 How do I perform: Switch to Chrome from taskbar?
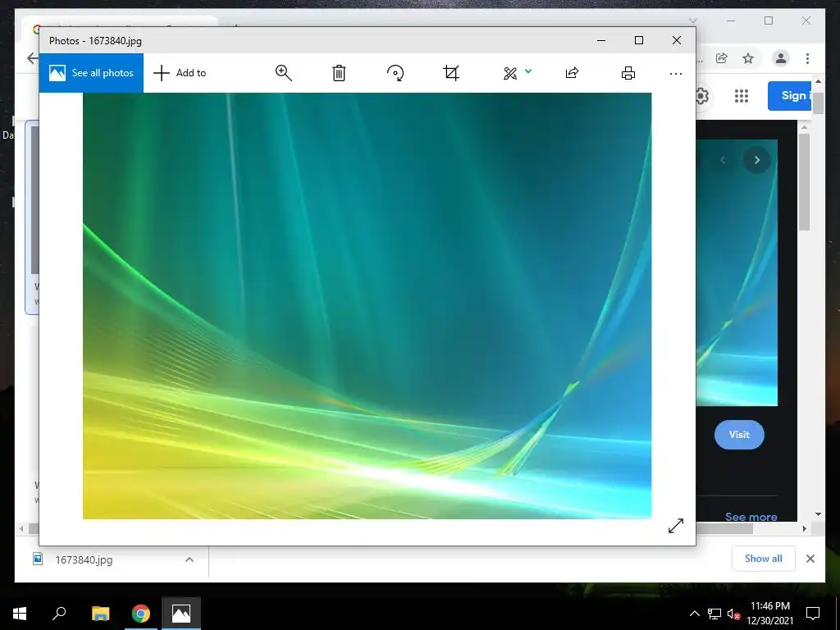[141, 614]
